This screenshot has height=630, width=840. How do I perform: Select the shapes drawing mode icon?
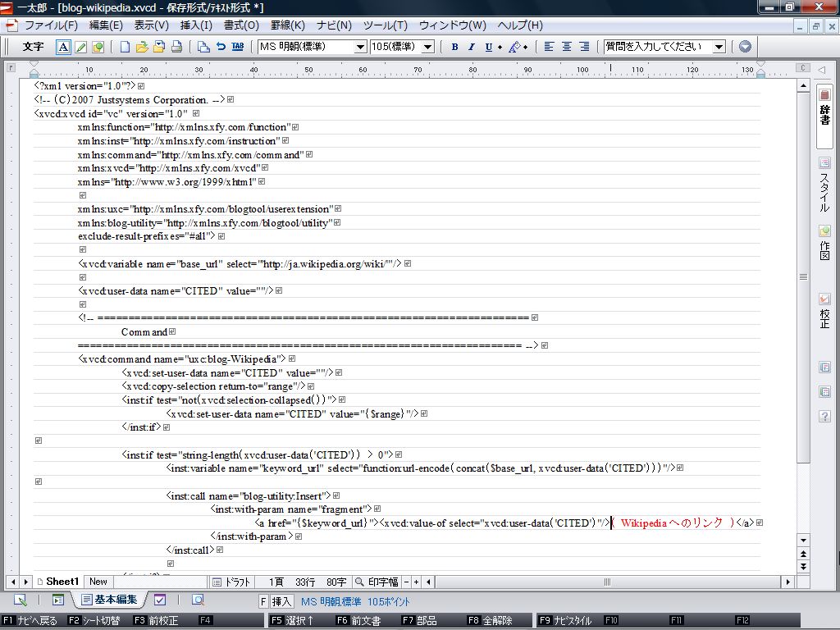[x=98, y=47]
